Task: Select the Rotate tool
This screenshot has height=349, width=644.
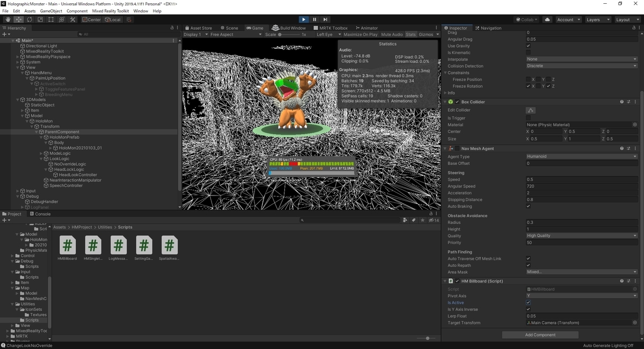Action: pos(29,19)
